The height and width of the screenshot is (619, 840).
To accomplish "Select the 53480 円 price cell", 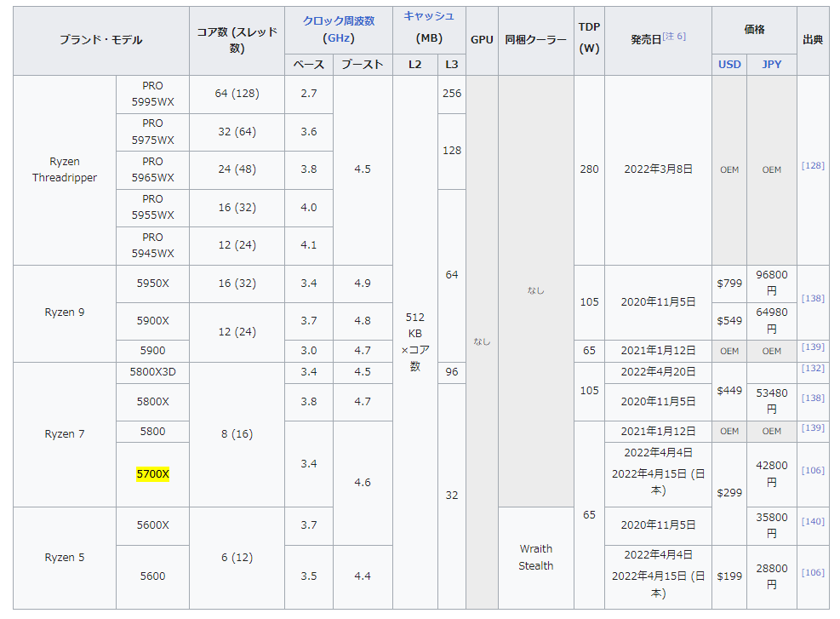I will (x=771, y=402).
